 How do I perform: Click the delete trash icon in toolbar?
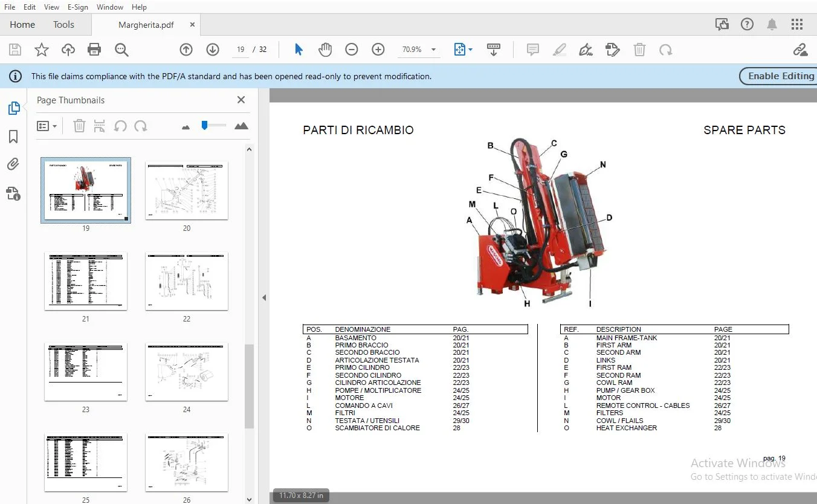tap(639, 50)
